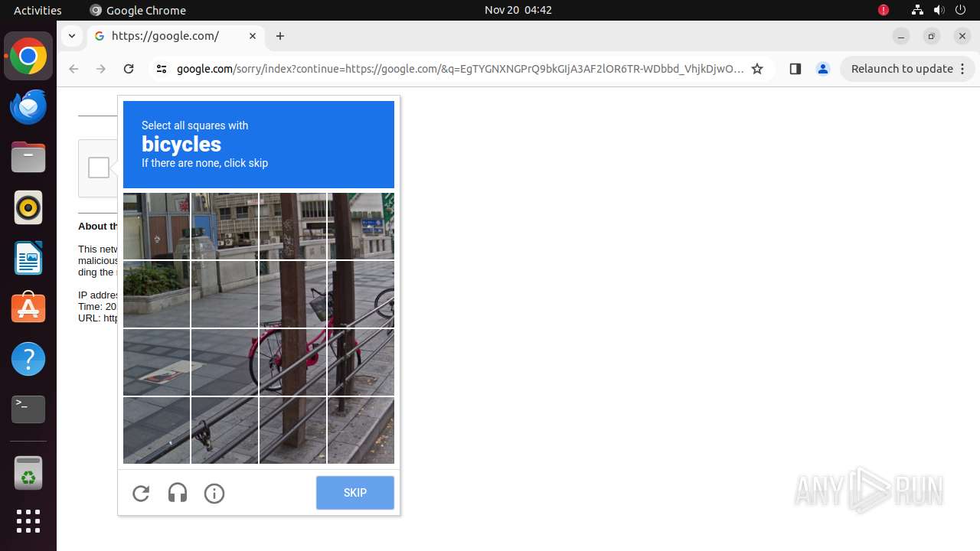
Task: Get an audio challenge via headphones icon
Action: pyautogui.click(x=178, y=494)
